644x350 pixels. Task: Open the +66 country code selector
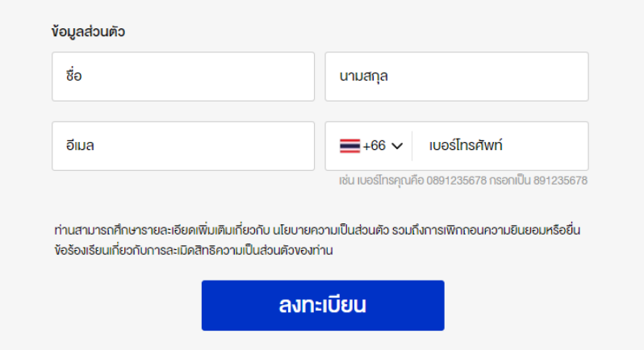click(x=371, y=146)
